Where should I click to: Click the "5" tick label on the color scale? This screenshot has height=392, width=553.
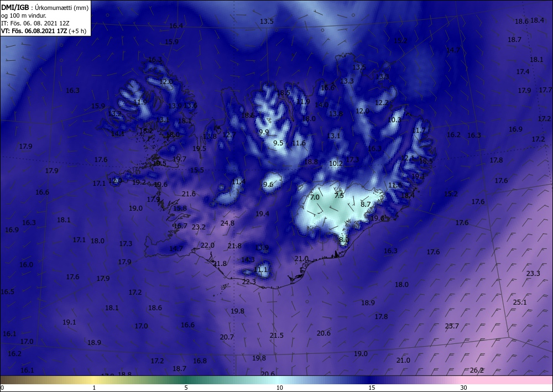pos(186,388)
